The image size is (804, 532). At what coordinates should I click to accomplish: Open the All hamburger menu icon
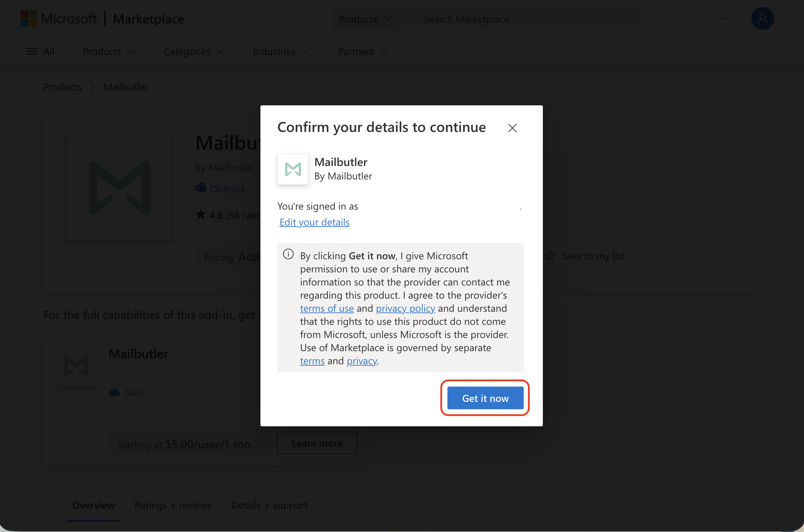32,51
